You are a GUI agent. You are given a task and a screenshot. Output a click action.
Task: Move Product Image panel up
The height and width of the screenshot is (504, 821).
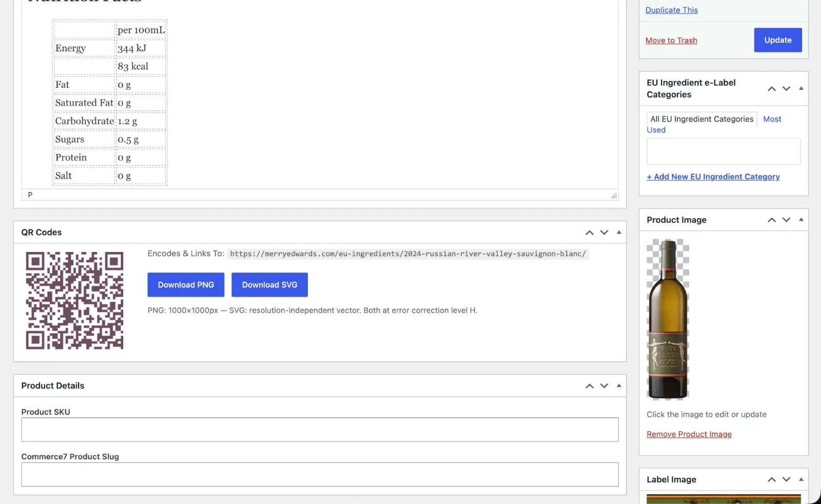tap(772, 220)
